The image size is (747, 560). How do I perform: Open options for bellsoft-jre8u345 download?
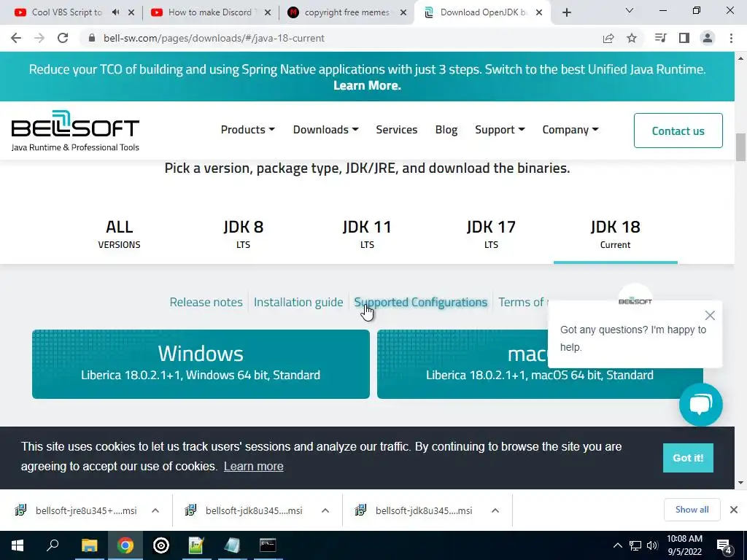[155, 510]
